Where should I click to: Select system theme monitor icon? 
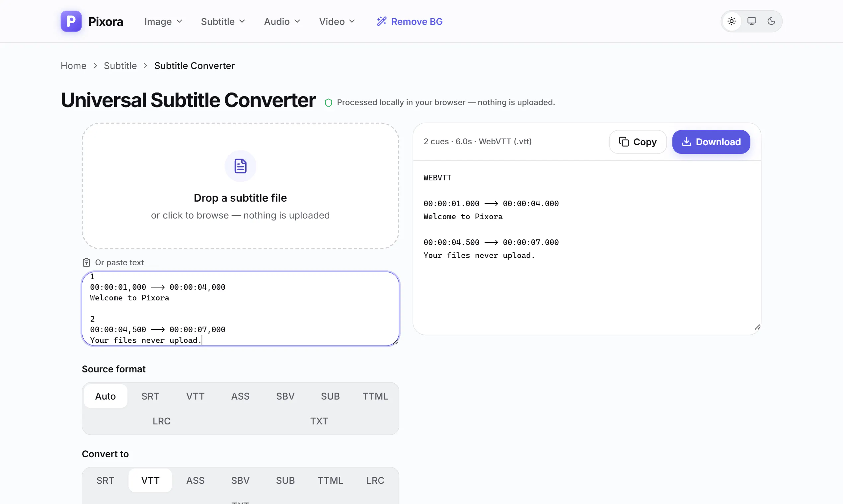[751, 22]
